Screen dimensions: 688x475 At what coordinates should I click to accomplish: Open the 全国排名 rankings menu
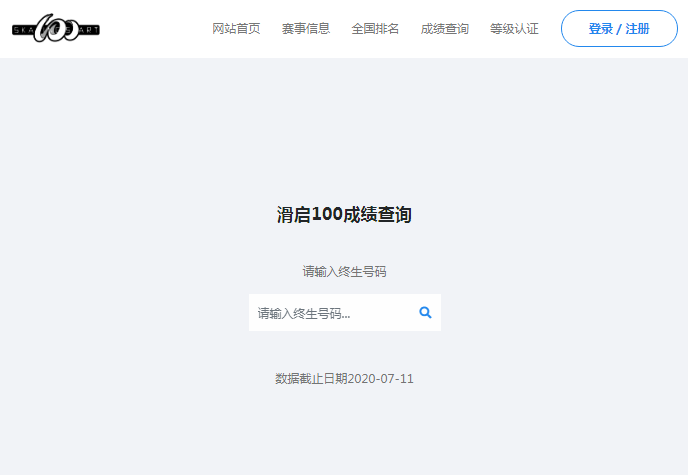pyautogui.click(x=375, y=29)
